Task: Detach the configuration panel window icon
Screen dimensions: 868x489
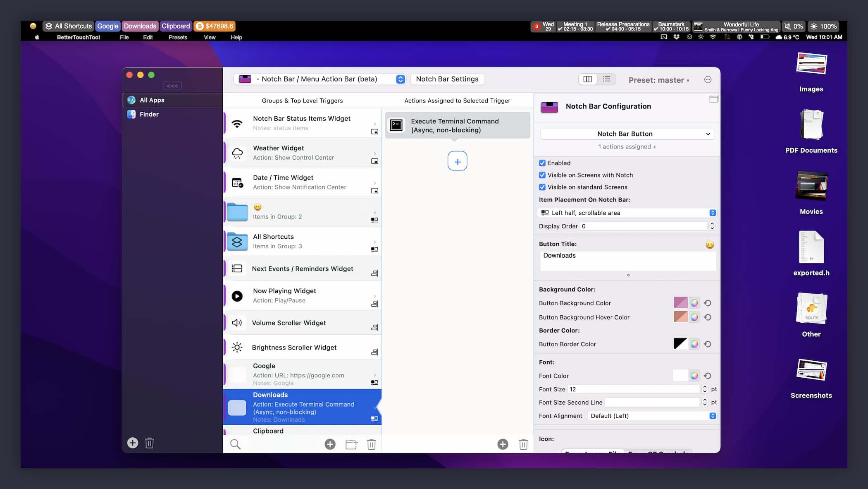Action: [713, 99]
